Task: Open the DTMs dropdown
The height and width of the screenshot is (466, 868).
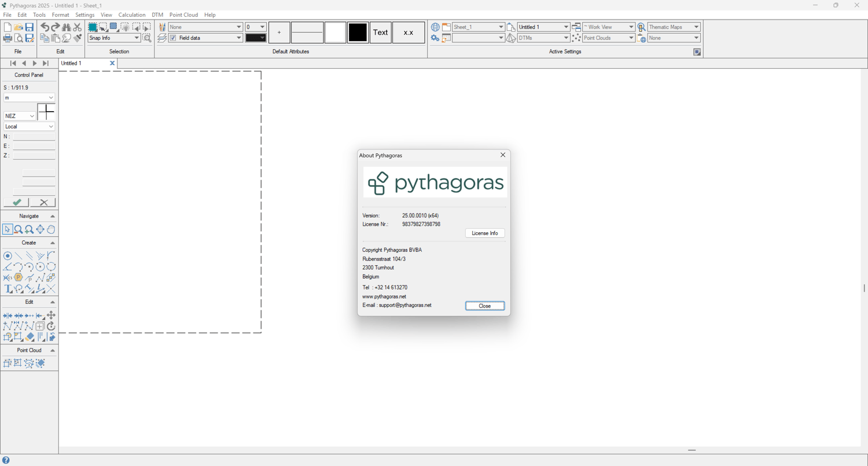Action: tap(543, 38)
